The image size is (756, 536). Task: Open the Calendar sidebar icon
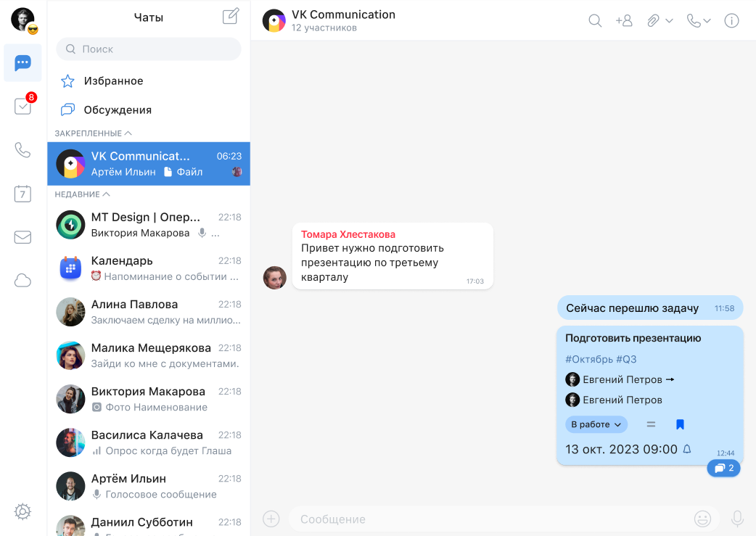click(22, 194)
